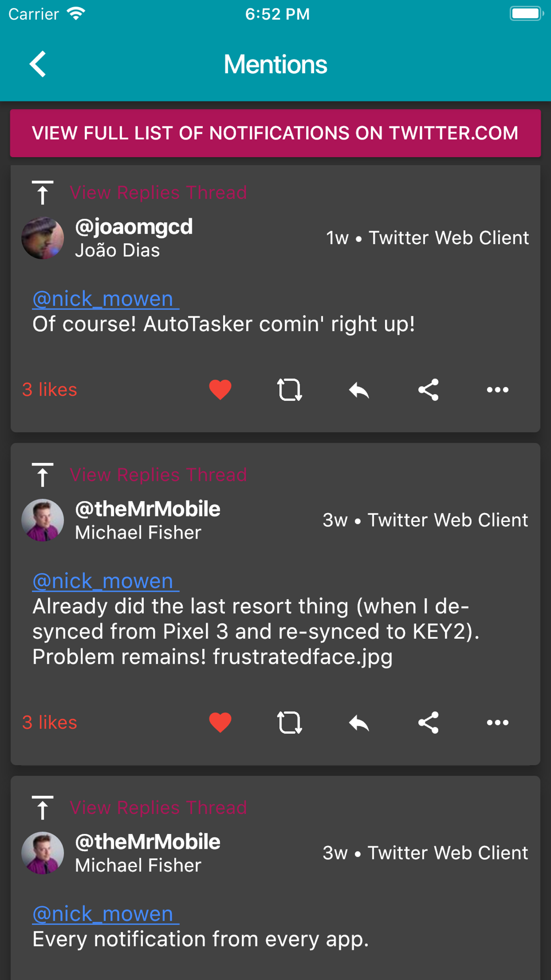The image size is (551, 980).
Task: Toggle like on the 'Problem remains' tweet
Action: click(x=220, y=723)
